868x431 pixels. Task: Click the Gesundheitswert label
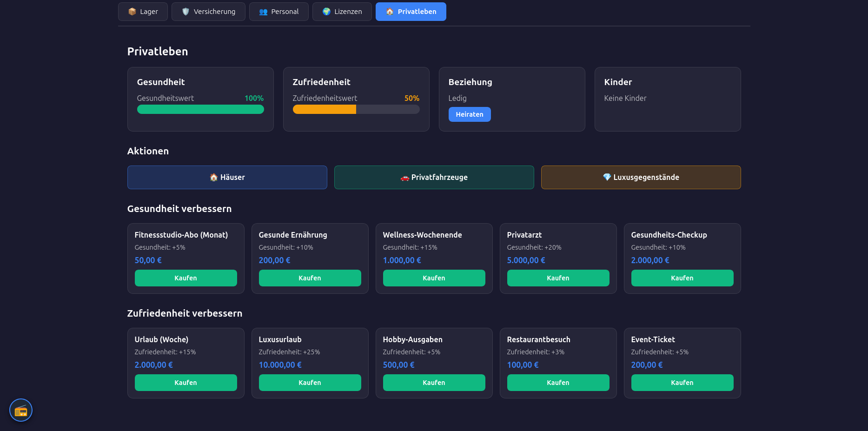166,98
